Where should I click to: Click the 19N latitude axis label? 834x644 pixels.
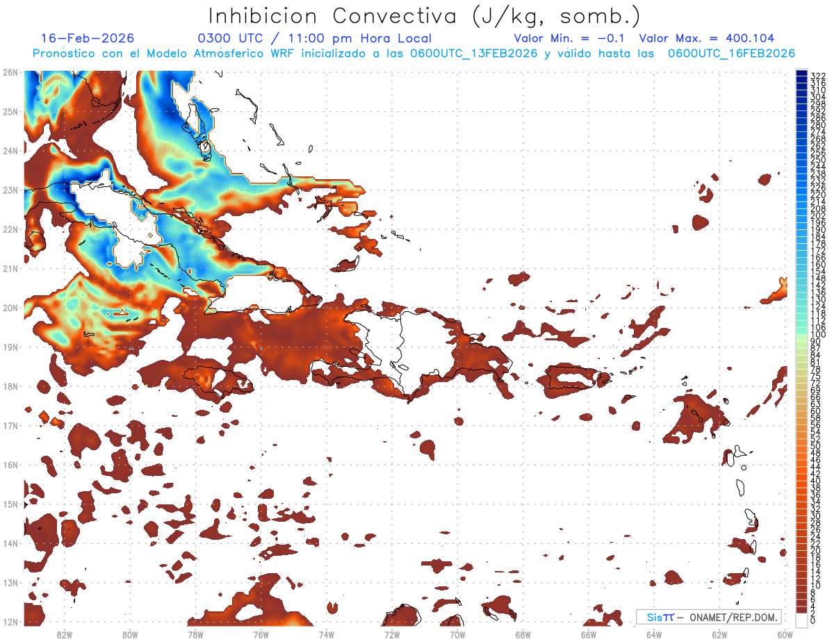click(10, 347)
